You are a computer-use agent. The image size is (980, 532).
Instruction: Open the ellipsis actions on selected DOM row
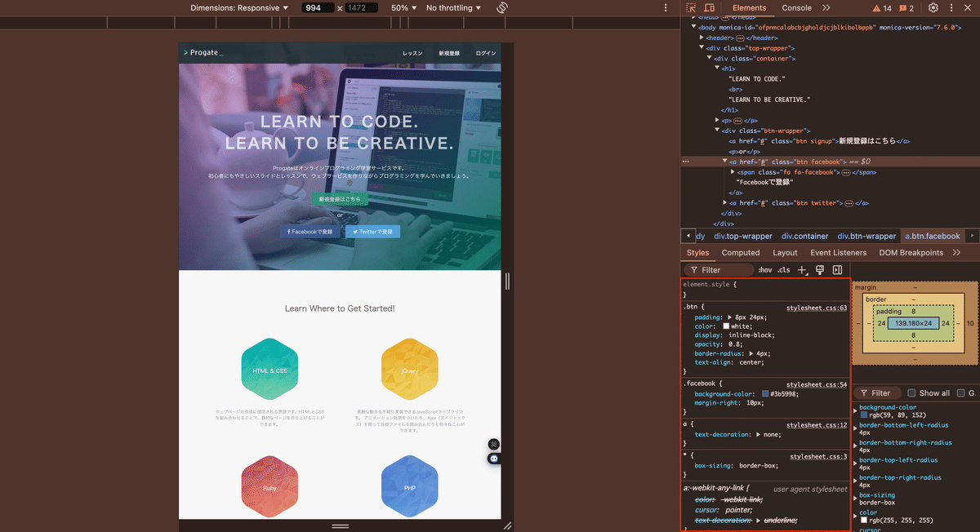686,162
